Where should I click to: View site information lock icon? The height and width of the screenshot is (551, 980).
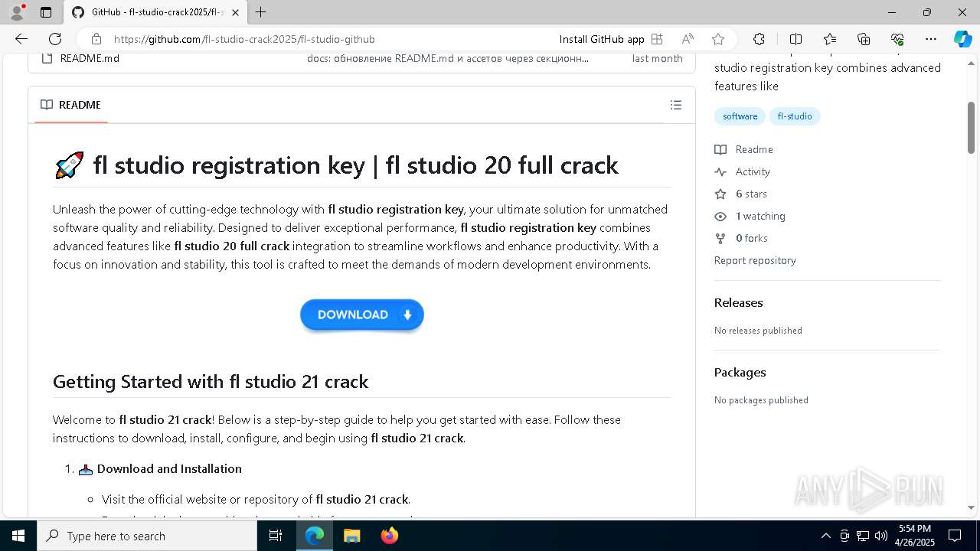pos(96,39)
